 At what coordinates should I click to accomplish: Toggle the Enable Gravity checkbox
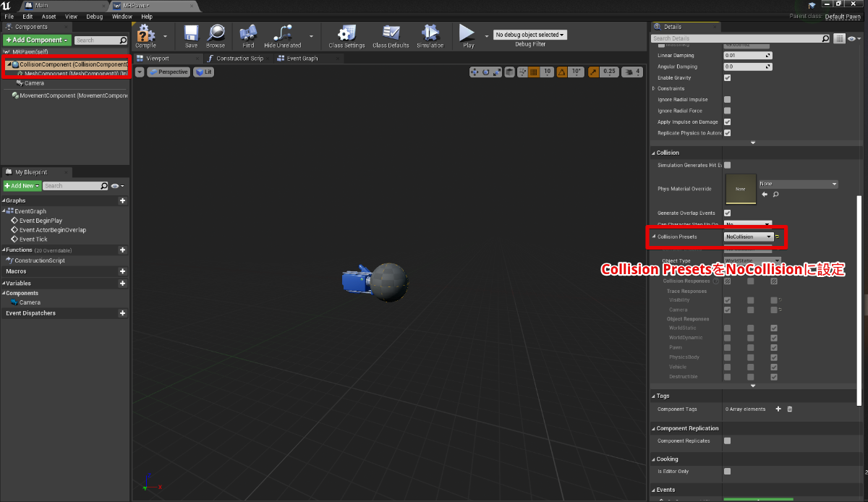pos(727,77)
